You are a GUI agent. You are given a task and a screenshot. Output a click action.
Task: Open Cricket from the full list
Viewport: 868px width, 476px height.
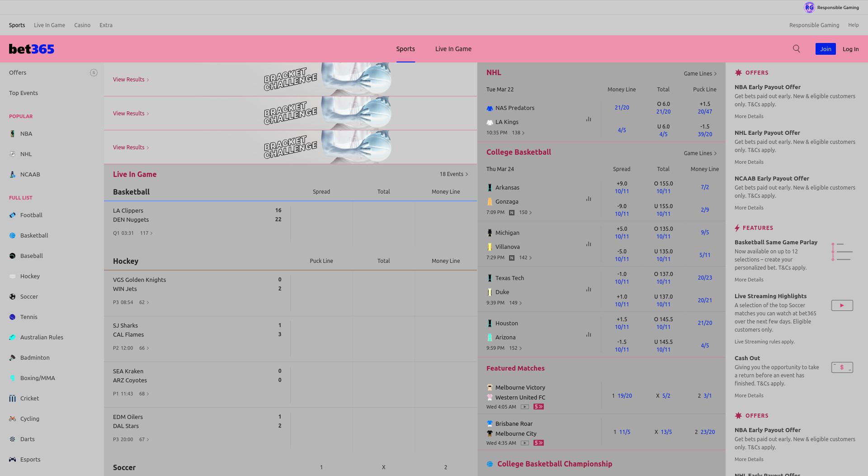coord(29,398)
